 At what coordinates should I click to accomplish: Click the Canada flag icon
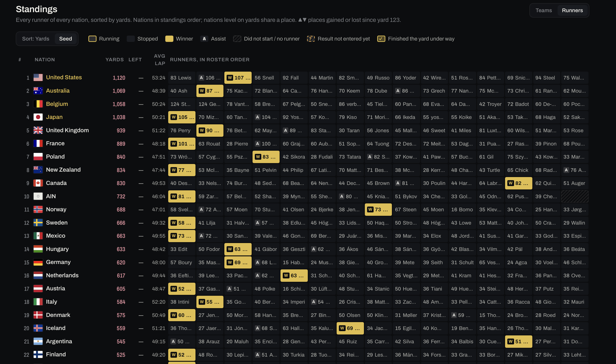tap(38, 183)
